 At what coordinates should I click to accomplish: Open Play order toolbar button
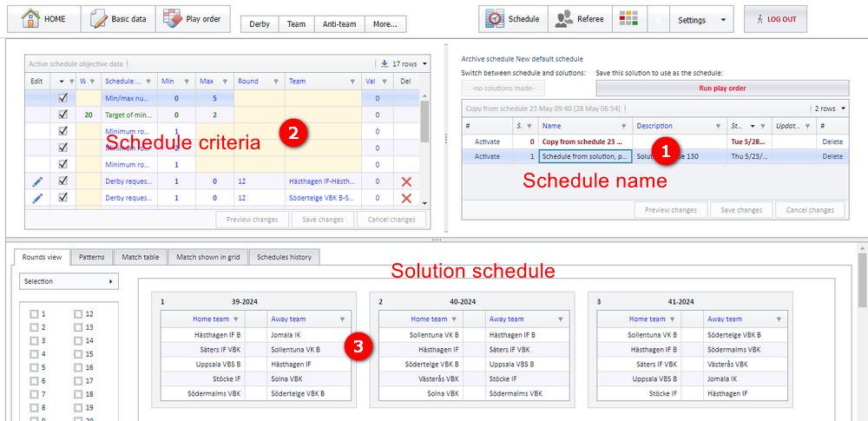[192, 19]
